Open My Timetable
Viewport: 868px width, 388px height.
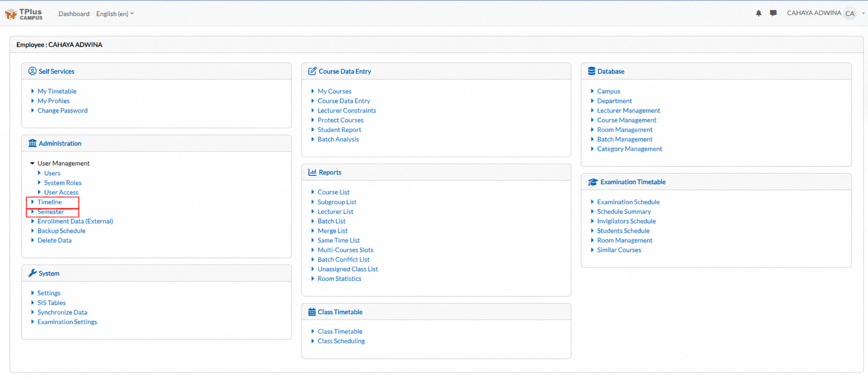57,91
